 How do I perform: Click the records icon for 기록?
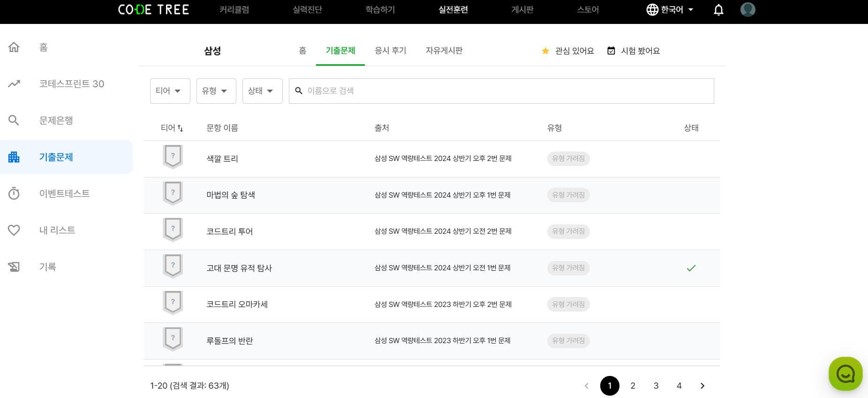(x=14, y=267)
